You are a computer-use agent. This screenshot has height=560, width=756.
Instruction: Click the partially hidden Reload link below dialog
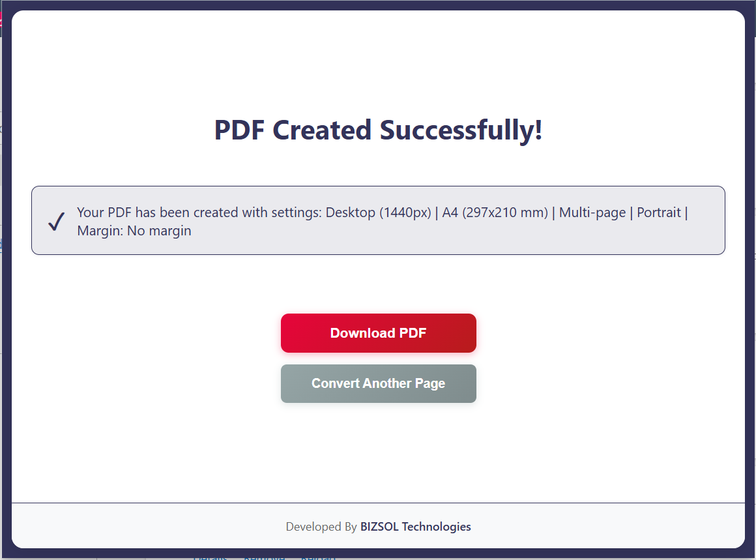coord(318,557)
